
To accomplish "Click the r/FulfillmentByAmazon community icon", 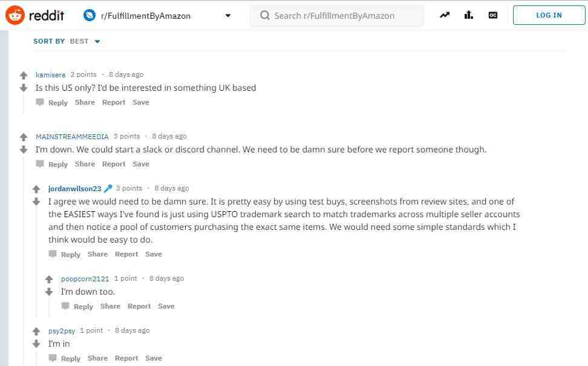I will (90, 15).
